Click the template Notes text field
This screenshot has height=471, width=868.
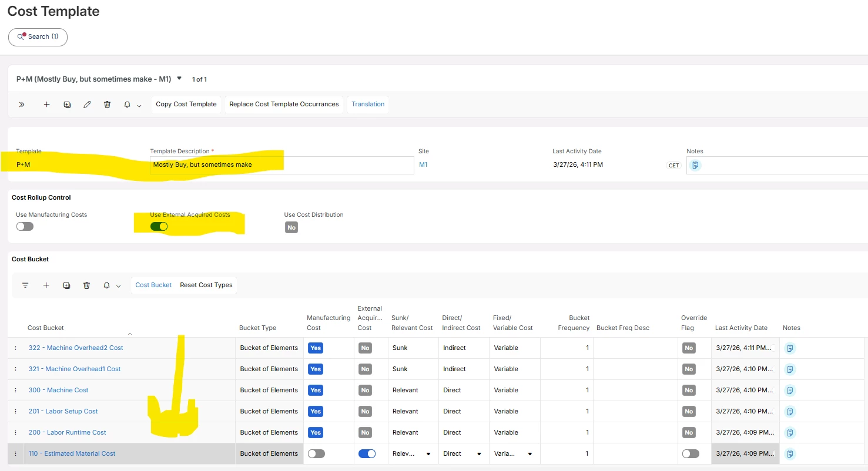coord(777,165)
